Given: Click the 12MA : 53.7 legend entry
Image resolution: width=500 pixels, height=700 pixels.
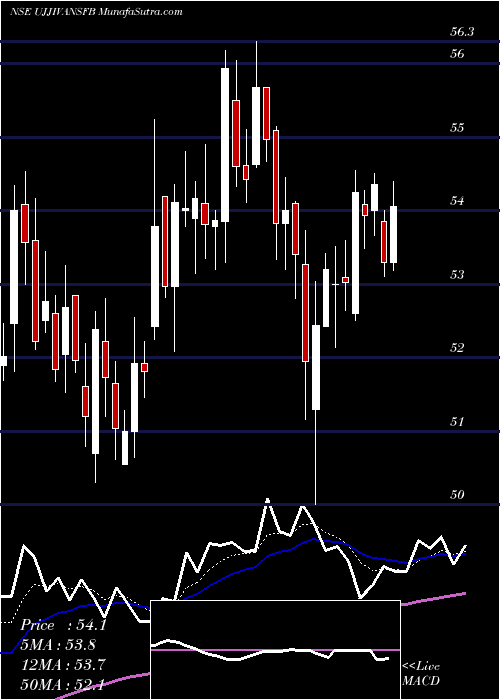Looking at the screenshot, I should 63,664.
